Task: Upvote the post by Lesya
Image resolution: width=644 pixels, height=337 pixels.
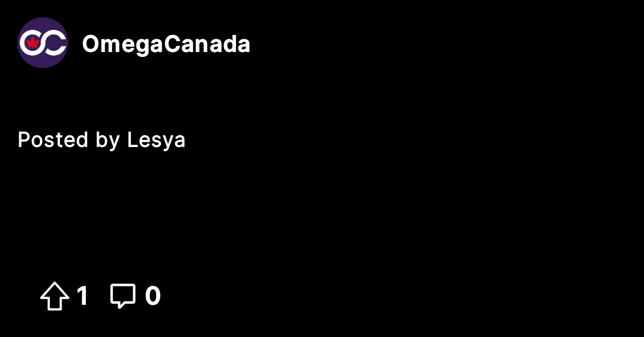Action: coord(55,296)
